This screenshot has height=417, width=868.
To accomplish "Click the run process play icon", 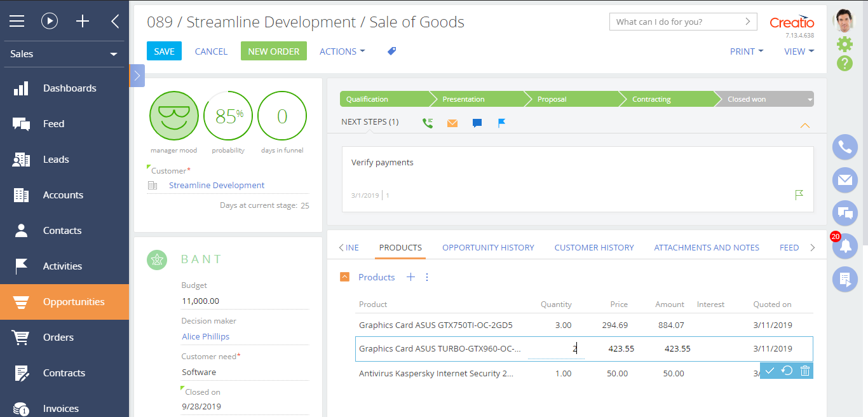I will point(50,21).
